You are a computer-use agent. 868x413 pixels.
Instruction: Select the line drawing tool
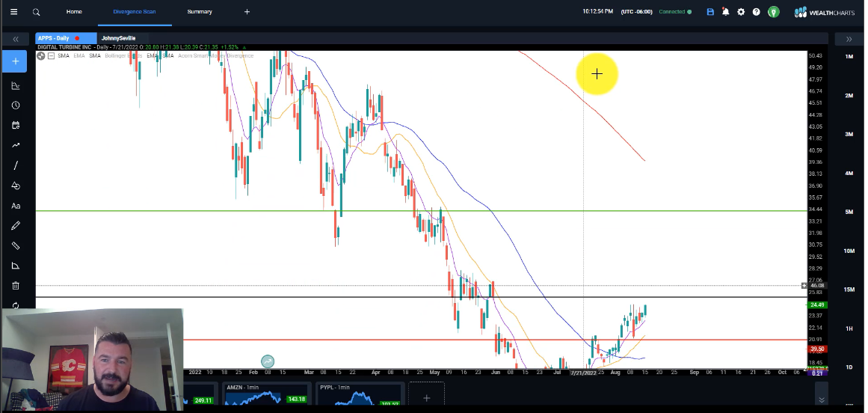click(16, 165)
